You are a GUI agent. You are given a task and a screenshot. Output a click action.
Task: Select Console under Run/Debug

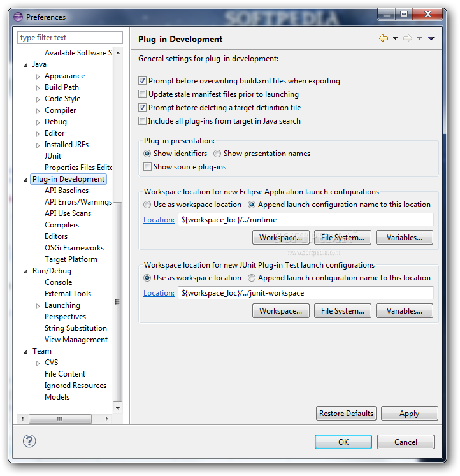coord(58,282)
